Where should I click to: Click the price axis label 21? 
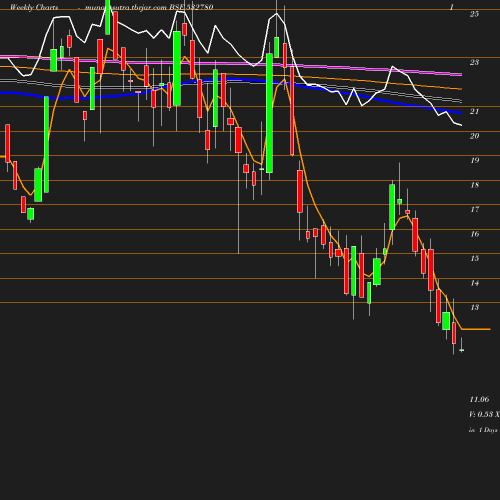point(474,112)
